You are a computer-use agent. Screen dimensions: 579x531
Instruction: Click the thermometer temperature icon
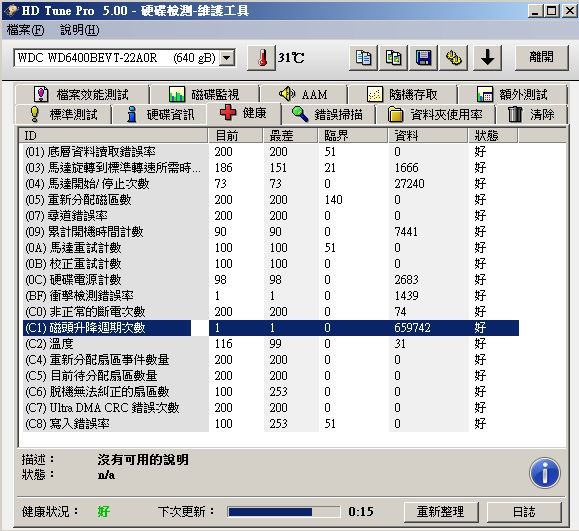(261, 58)
